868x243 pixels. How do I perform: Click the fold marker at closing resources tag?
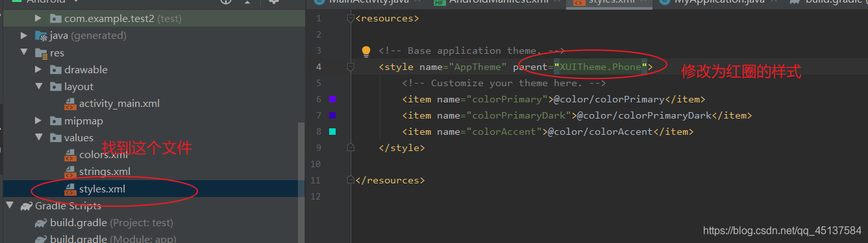pyautogui.click(x=351, y=180)
